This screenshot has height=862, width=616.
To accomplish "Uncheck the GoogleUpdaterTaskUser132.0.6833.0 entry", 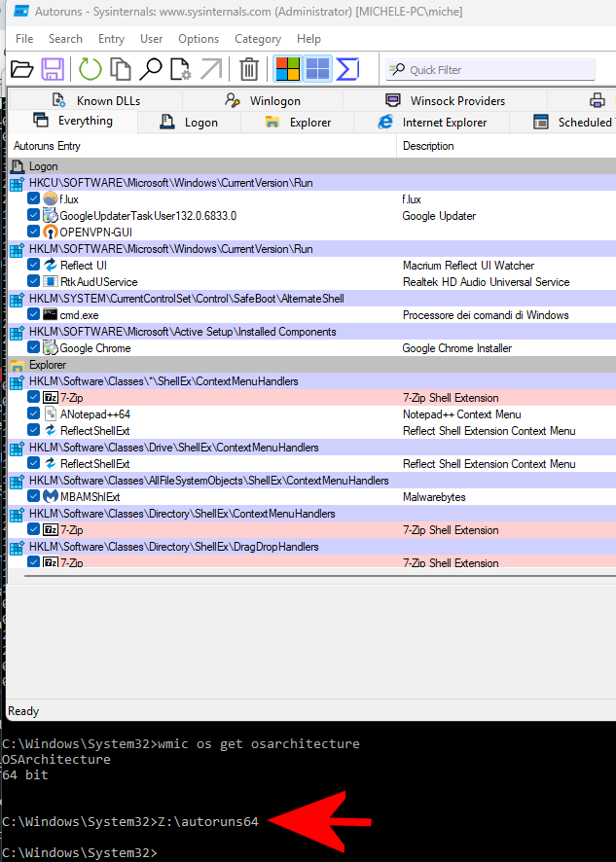I will (x=33, y=216).
